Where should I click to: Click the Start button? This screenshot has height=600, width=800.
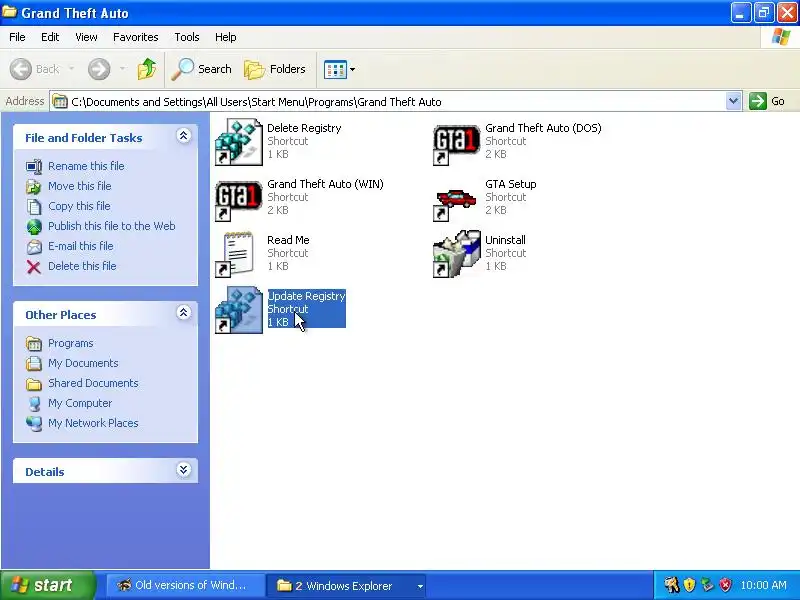click(x=48, y=585)
